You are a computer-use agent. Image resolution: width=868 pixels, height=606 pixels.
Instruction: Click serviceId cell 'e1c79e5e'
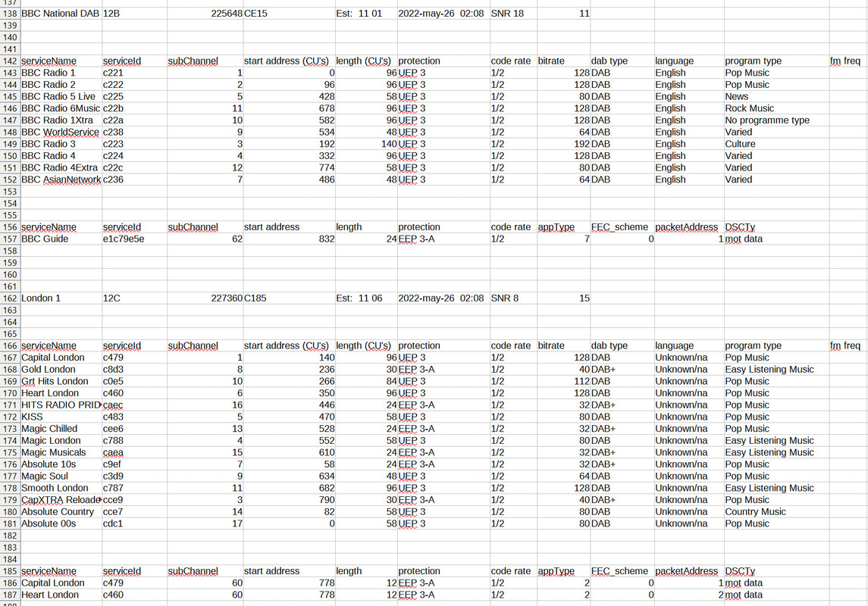(x=134, y=239)
